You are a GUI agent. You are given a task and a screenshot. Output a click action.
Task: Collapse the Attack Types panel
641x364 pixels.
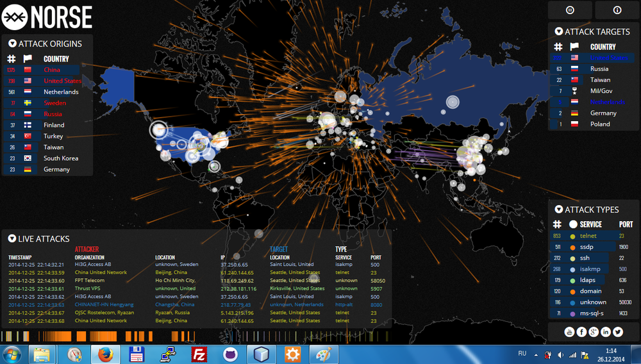pos(558,210)
